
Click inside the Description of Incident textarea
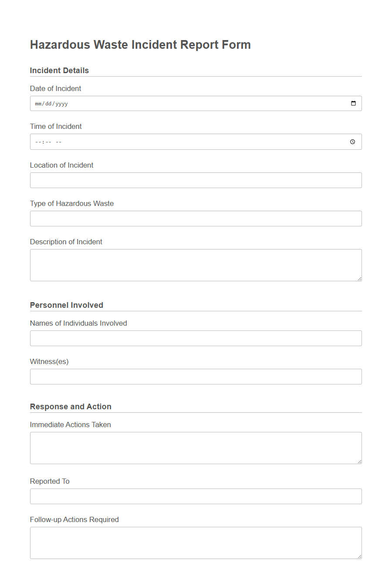(x=196, y=263)
